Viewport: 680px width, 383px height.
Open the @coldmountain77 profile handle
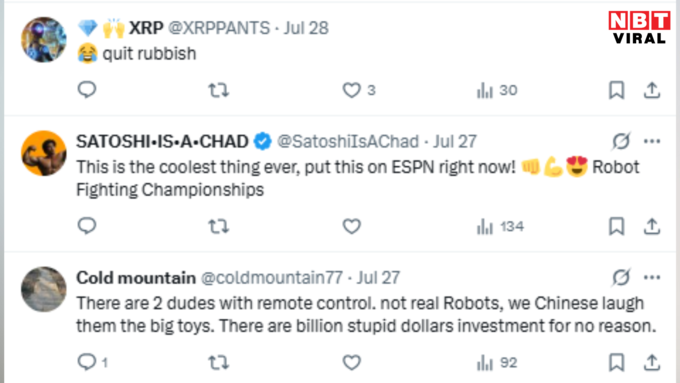click(272, 278)
